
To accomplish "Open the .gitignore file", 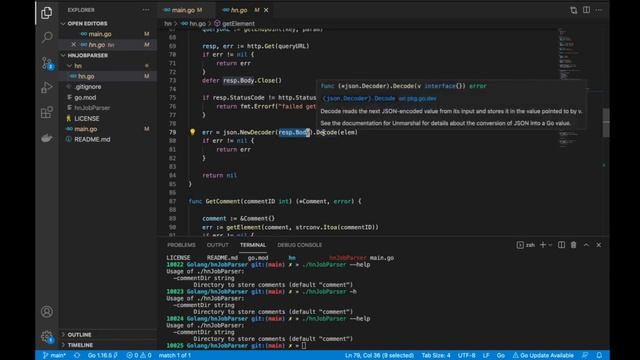I will [x=88, y=87].
